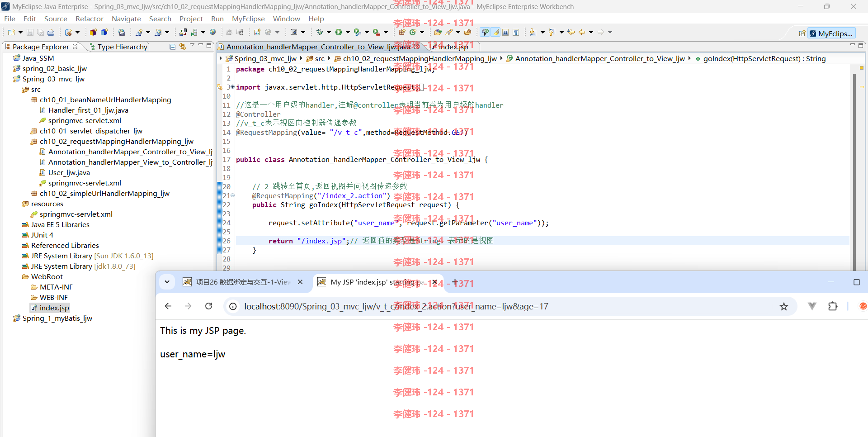Click the green Run toolbar icon
Image resolution: width=868 pixels, height=437 pixels.
[x=339, y=32]
